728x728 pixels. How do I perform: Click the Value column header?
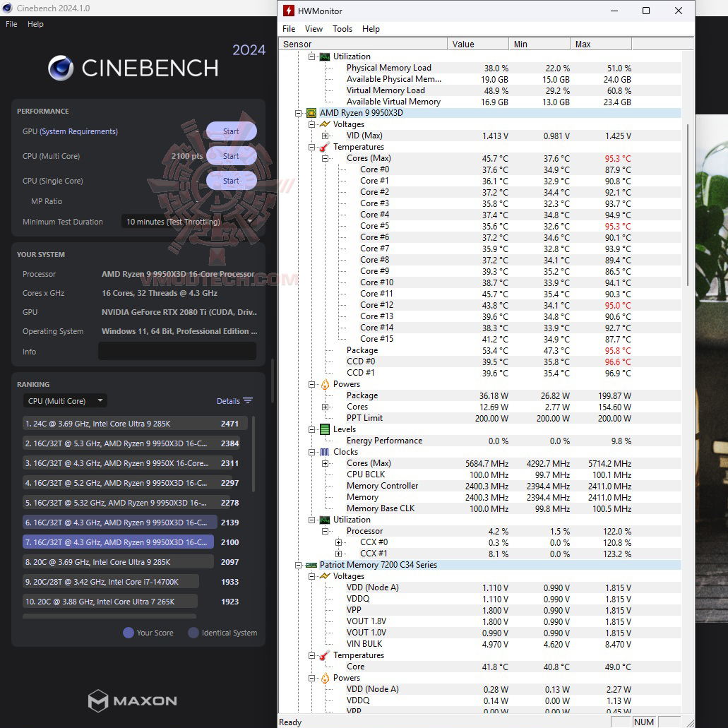[478, 44]
